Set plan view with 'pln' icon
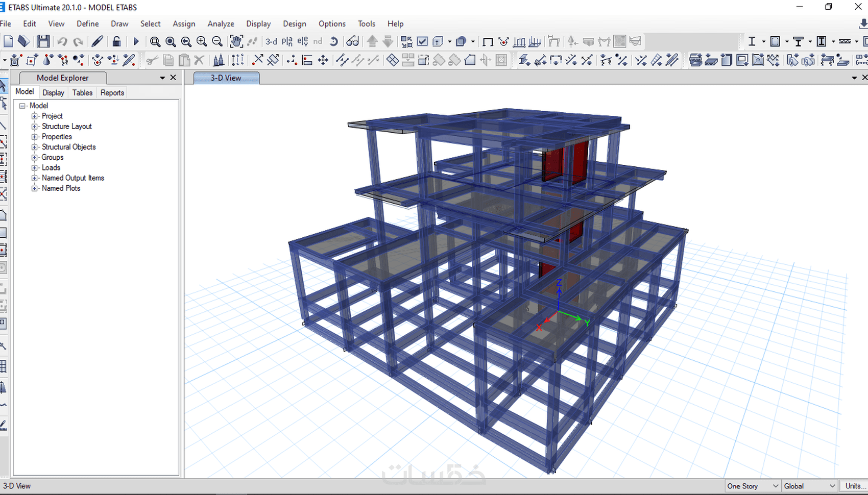This screenshot has width=868, height=495. tap(287, 41)
